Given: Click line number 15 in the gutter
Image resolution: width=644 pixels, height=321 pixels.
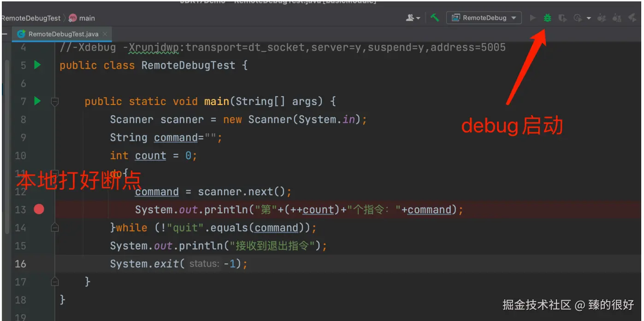Looking at the screenshot, I should [21, 245].
